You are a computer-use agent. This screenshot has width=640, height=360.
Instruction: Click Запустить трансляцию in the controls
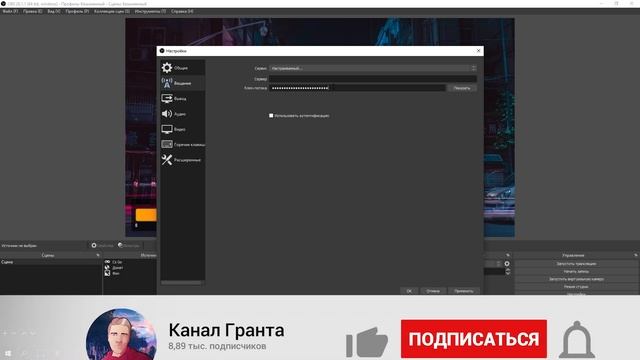coord(576,264)
